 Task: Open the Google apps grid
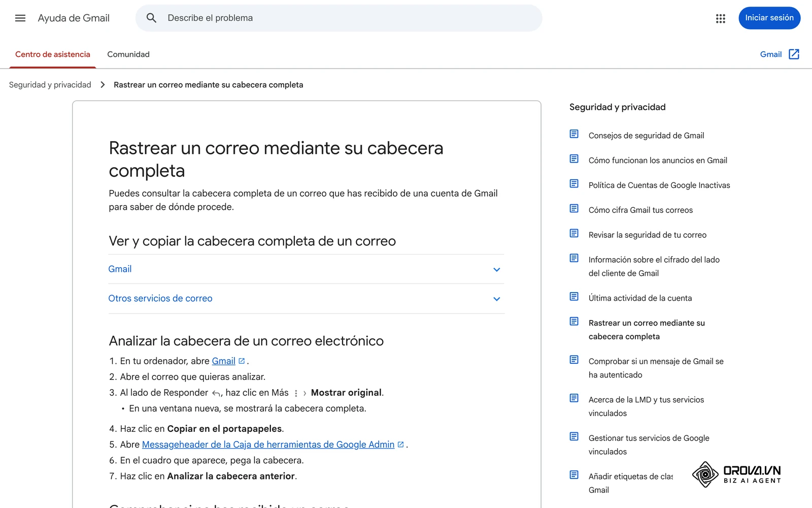(x=720, y=18)
